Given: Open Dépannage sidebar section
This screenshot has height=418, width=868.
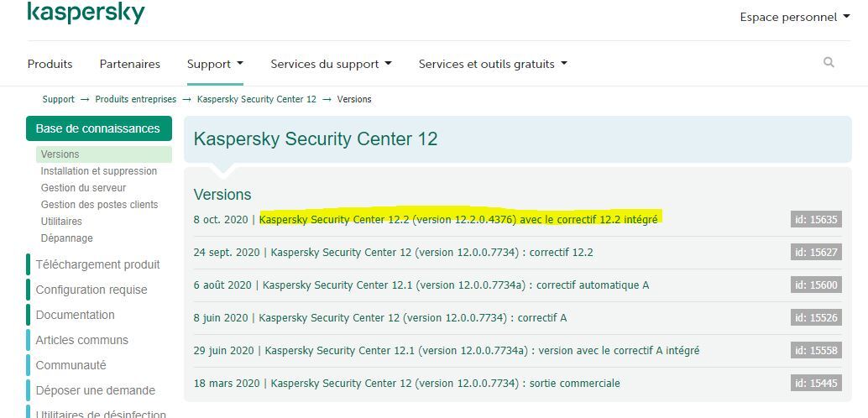Looking at the screenshot, I should (x=67, y=238).
